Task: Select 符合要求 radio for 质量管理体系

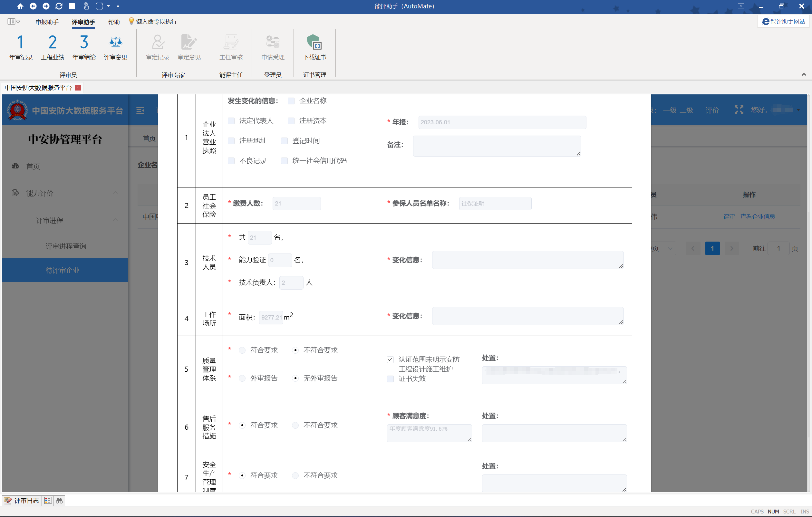Action: (x=242, y=350)
